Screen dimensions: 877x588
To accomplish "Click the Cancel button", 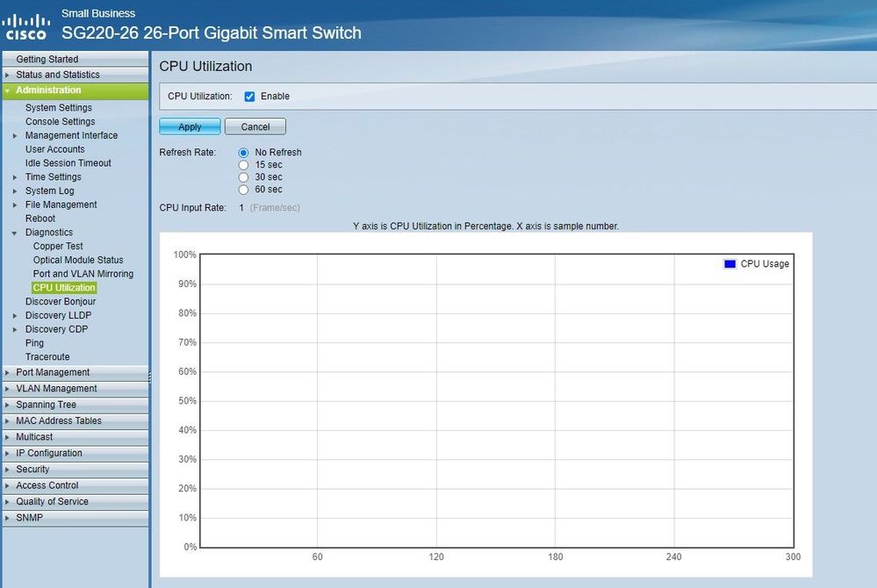I will coord(255,127).
